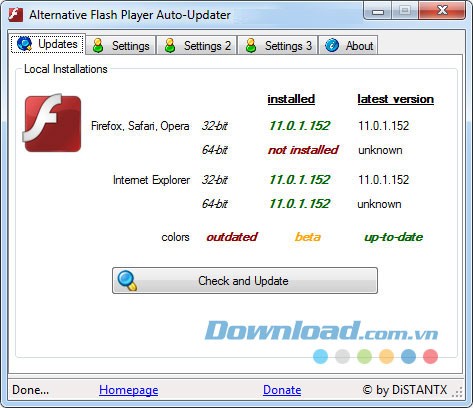Click installed version for Internet Explorer 64-bit
Screen dimensions: 473x408
click(x=299, y=204)
